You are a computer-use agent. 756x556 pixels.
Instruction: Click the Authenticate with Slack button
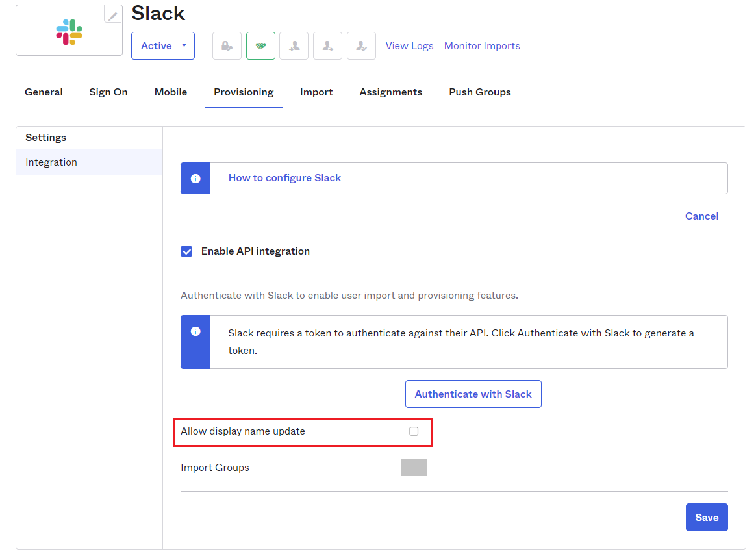(473, 394)
